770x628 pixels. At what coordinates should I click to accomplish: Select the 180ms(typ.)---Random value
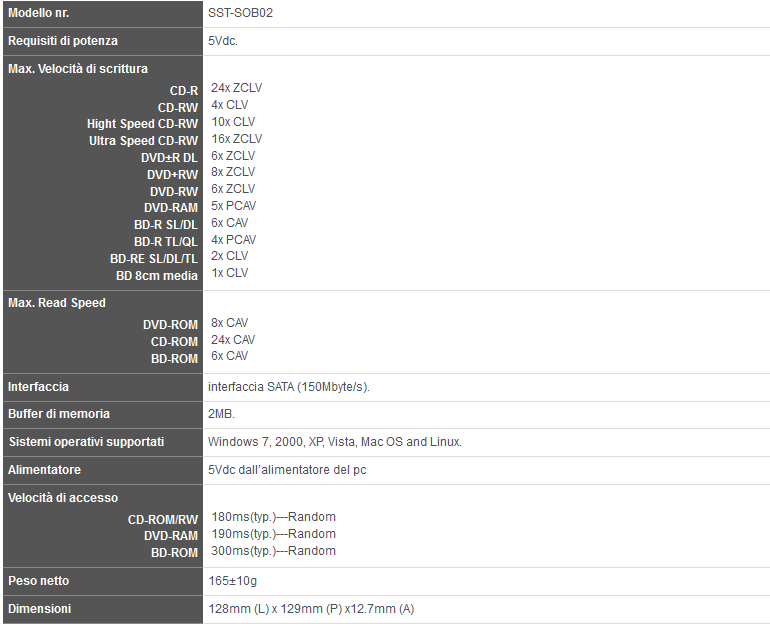pyautogui.click(x=274, y=517)
